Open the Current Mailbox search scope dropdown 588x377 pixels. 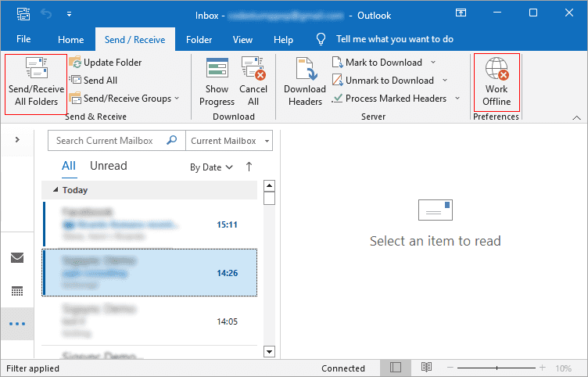click(x=229, y=141)
